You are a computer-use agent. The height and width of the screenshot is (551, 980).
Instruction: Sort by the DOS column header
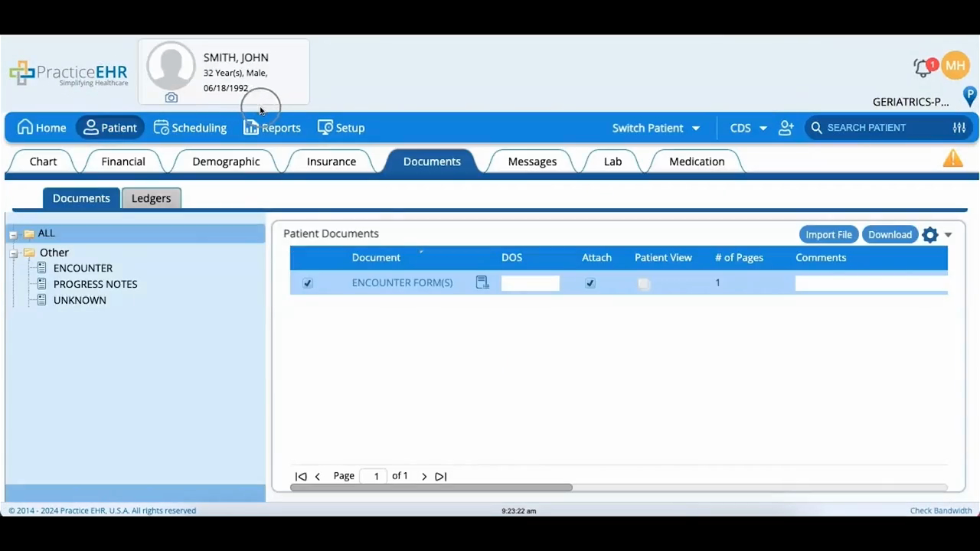click(x=511, y=258)
